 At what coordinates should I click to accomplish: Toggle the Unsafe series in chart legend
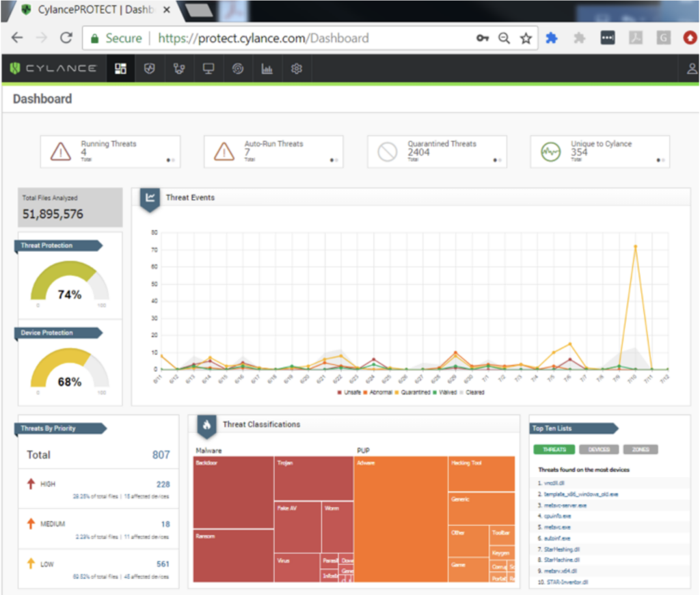pyautogui.click(x=351, y=391)
